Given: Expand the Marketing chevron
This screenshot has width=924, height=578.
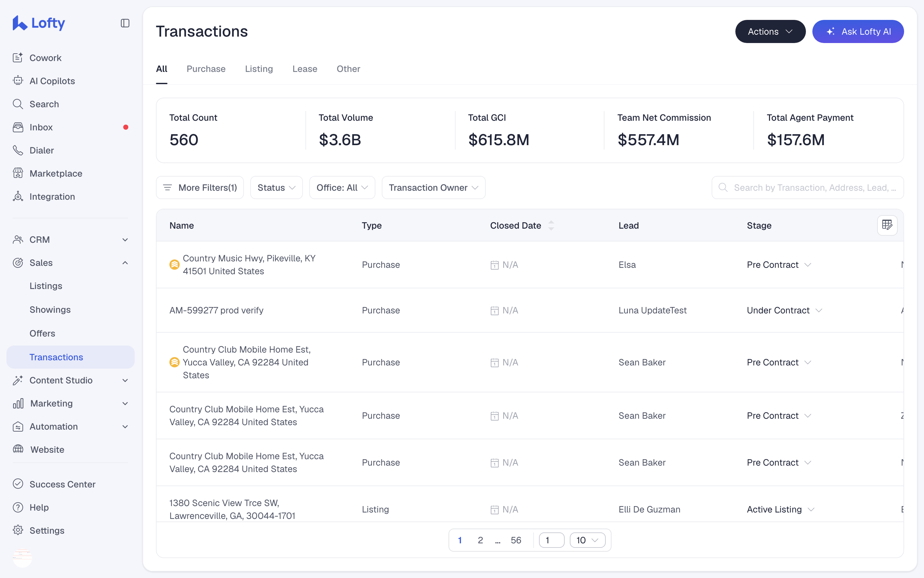Looking at the screenshot, I should [x=125, y=403].
